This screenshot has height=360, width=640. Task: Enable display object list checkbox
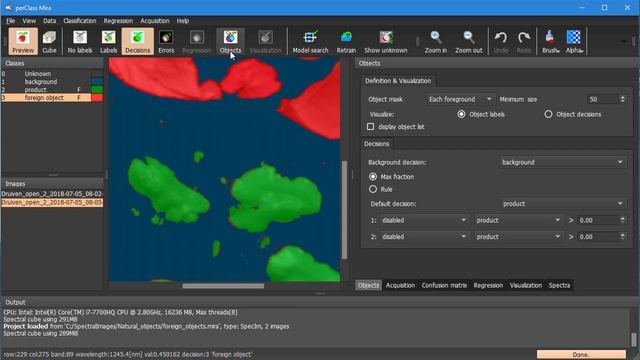pos(370,127)
